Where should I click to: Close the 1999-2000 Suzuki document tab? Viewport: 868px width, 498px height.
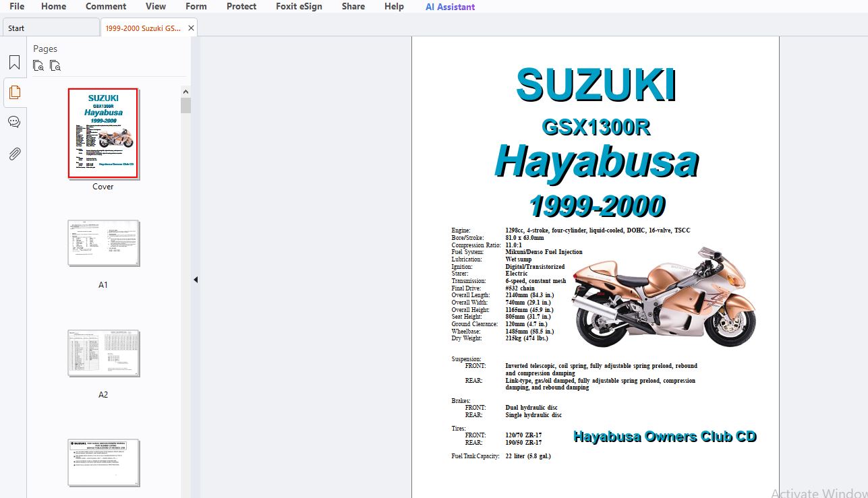191,28
